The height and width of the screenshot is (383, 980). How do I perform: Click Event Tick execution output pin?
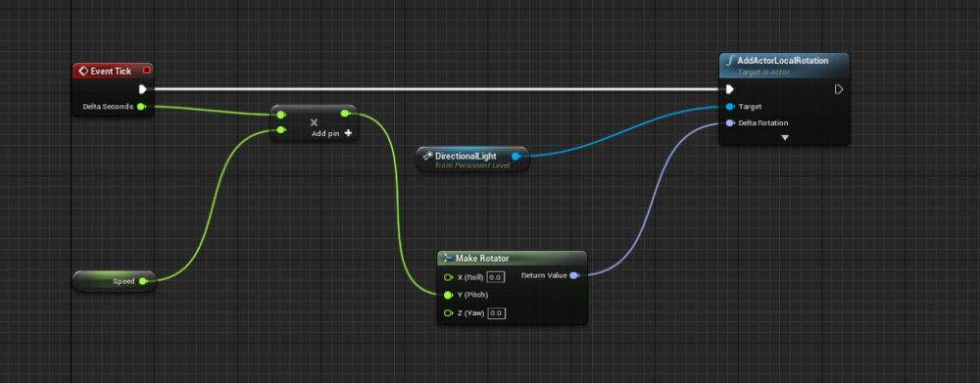[x=143, y=89]
